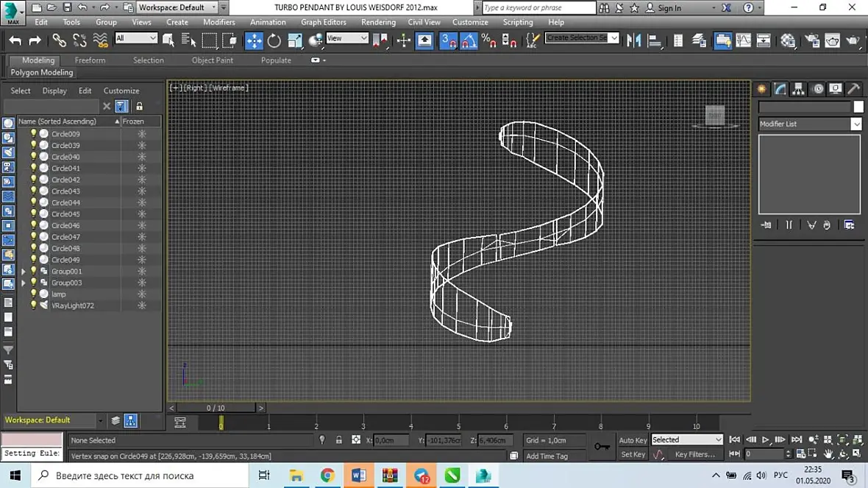The image size is (868, 488).
Task: Open the Modifier List dropdown
Action: [x=809, y=124]
